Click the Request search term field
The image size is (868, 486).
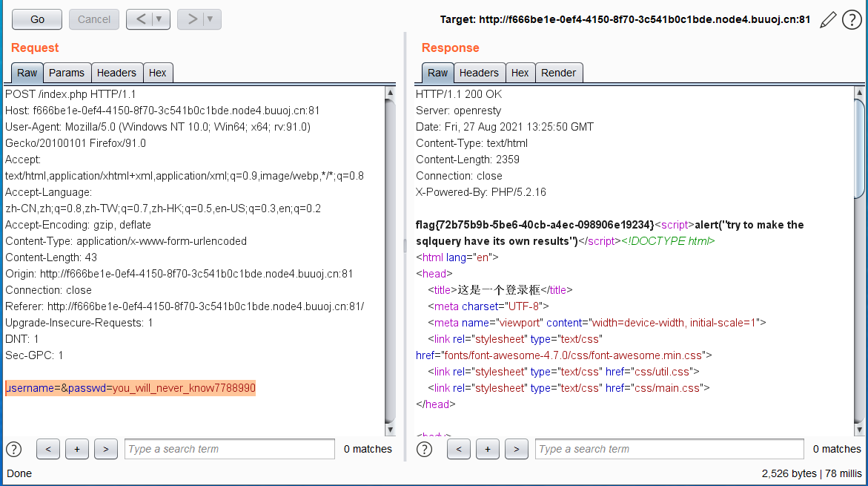tap(229, 449)
